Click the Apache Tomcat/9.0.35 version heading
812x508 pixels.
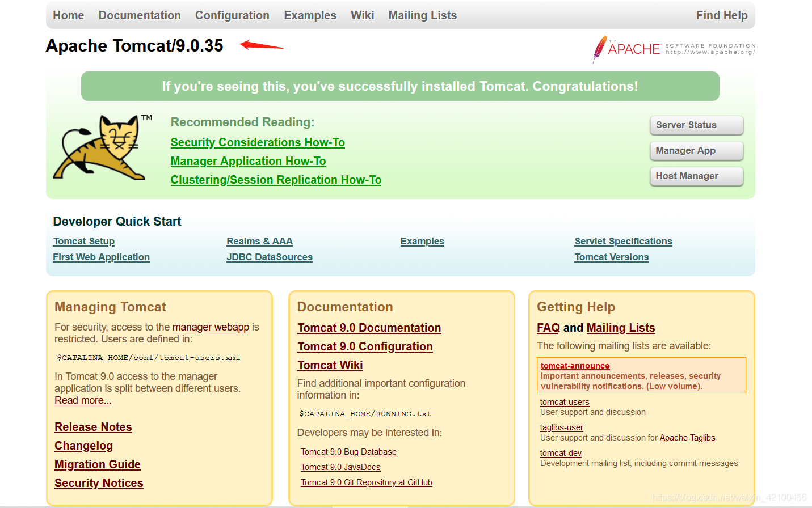coord(134,45)
